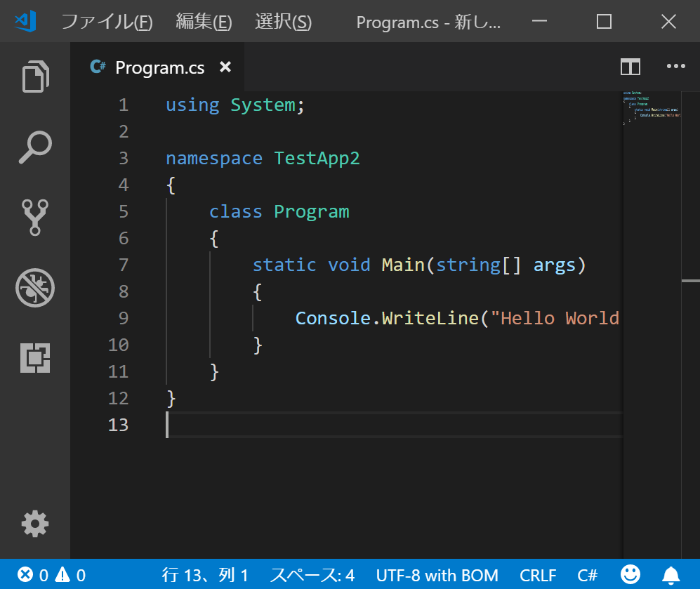Click errors and warnings count in status bar
The height and width of the screenshot is (589, 700).
(x=52, y=576)
